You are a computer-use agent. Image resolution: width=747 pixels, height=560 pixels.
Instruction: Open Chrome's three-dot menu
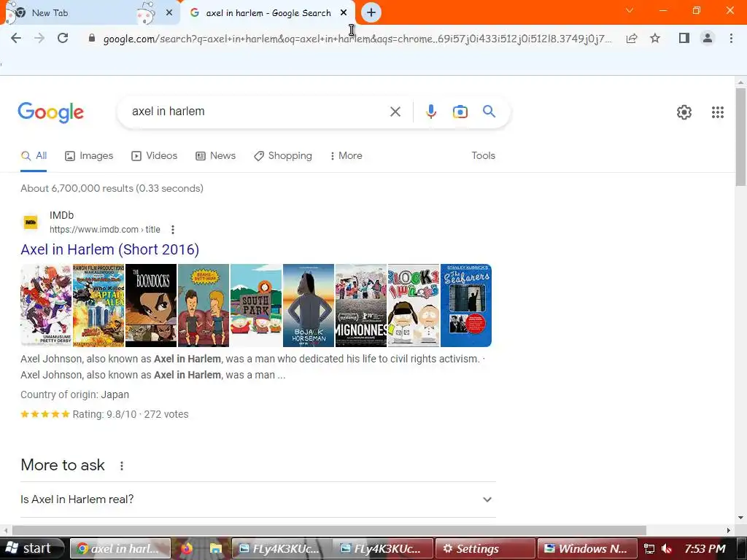click(x=731, y=38)
